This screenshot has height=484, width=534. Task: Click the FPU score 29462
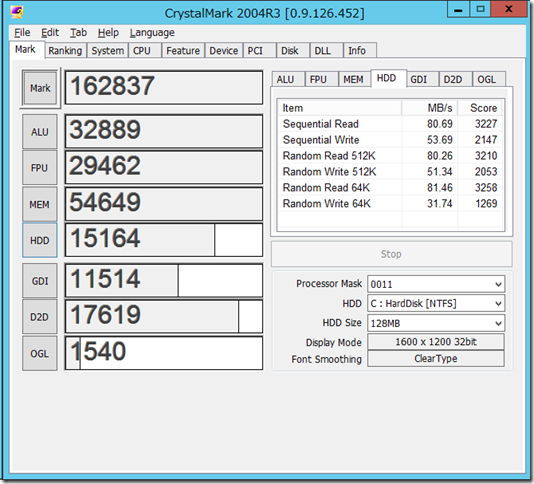164,168
